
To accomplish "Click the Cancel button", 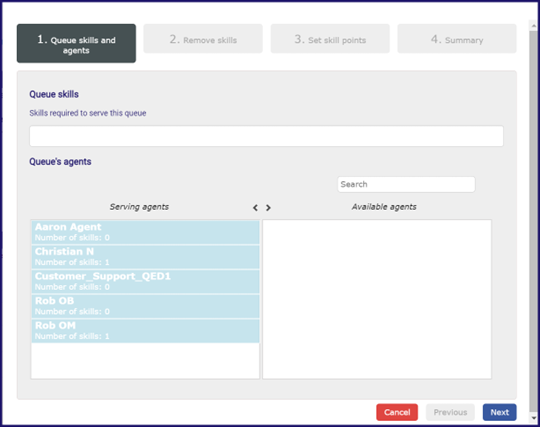I will pyautogui.click(x=397, y=412).
